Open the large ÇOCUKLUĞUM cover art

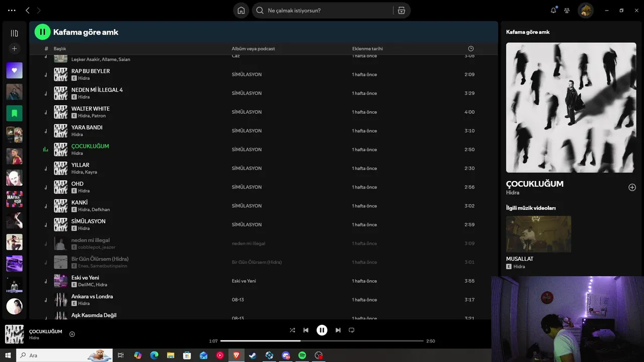(571, 108)
